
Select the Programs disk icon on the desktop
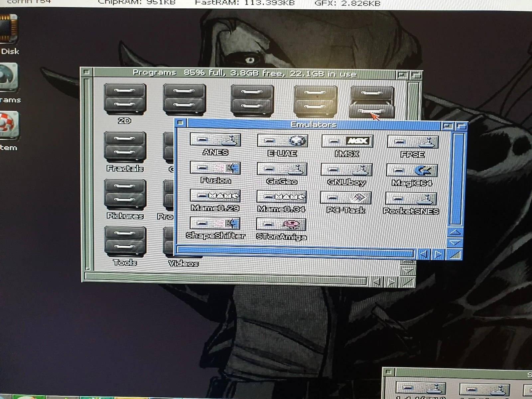tap(8, 77)
